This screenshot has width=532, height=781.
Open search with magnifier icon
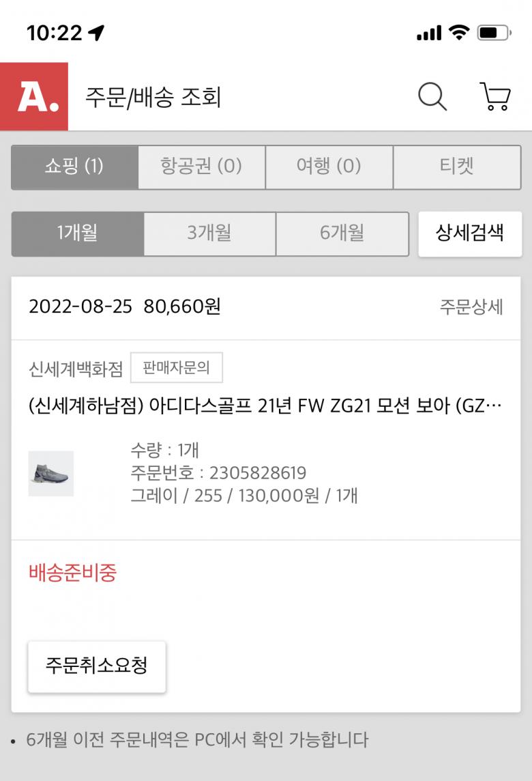tap(432, 97)
